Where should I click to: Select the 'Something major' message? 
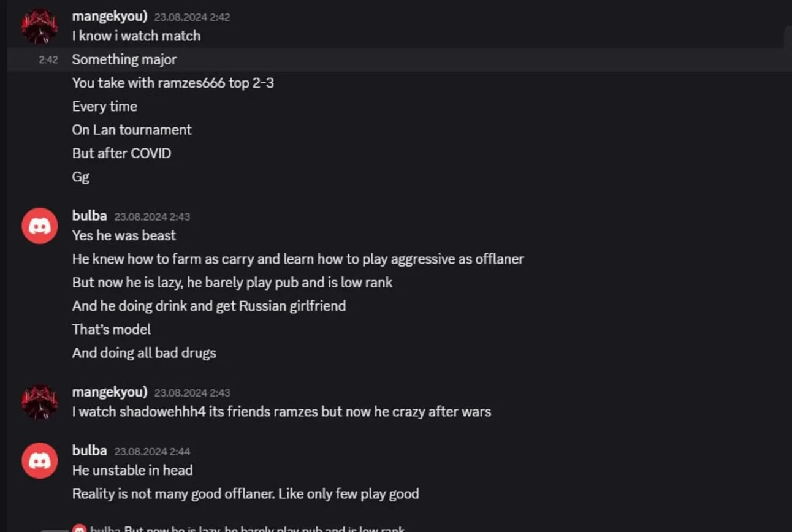coord(124,59)
